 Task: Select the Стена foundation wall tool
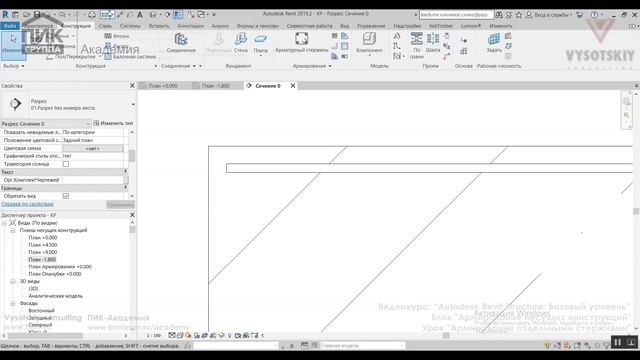click(x=241, y=43)
